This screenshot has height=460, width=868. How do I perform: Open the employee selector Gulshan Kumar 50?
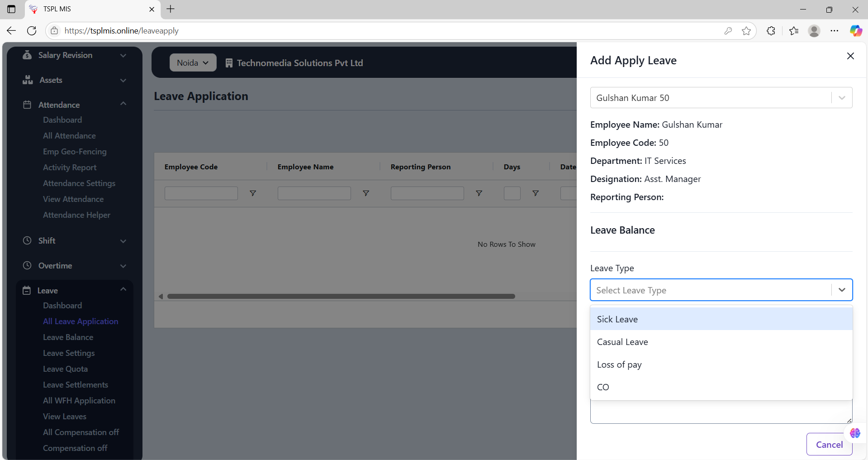(x=721, y=98)
